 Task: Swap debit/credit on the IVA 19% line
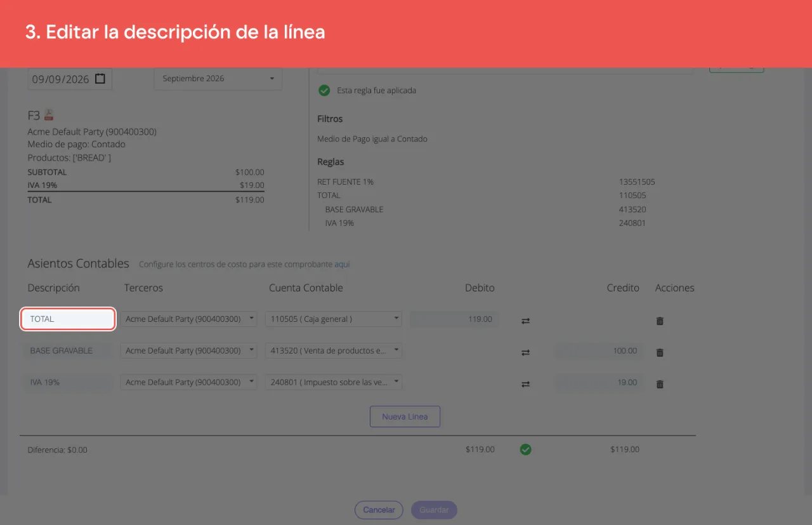[x=525, y=384]
